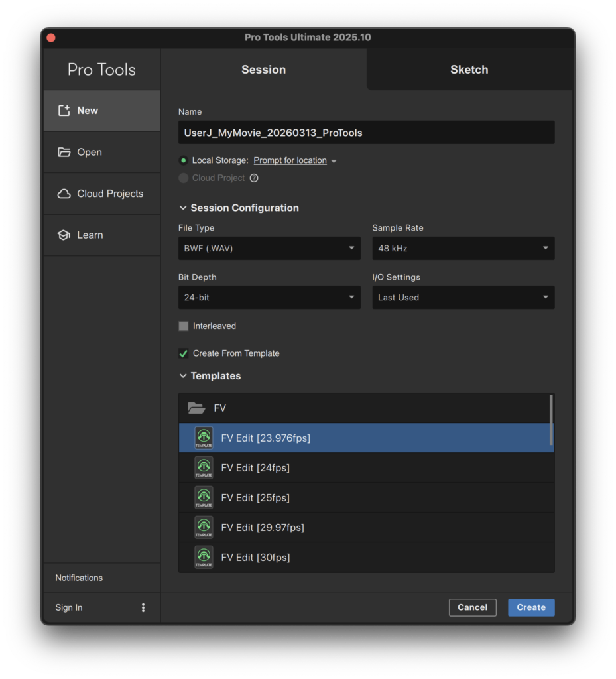Click the FV folder icon in Templates
Screen dimensions: 616x679
[x=196, y=408]
